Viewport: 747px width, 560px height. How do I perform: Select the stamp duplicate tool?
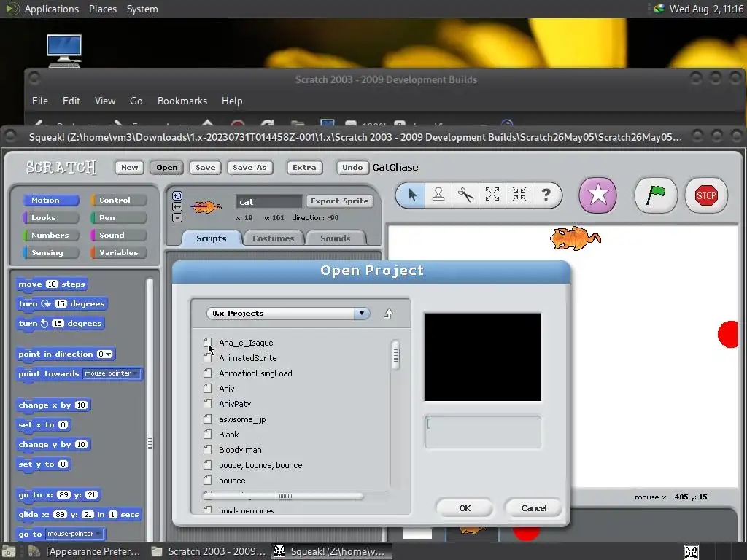[438, 195]
